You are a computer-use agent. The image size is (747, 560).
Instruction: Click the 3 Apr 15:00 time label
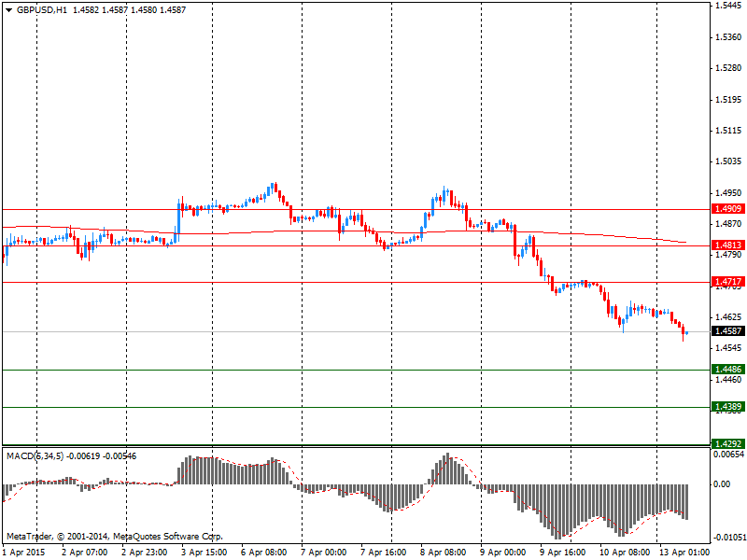click(204, 553)
